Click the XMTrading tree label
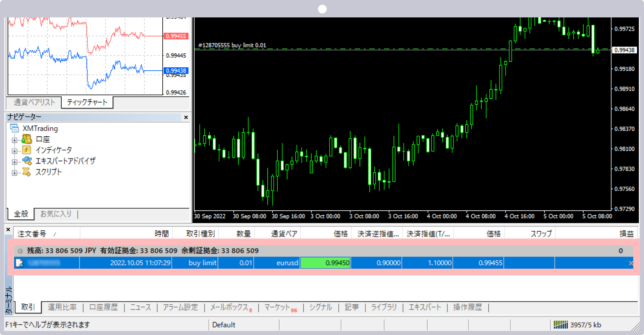Image resolution: width=644 pixels, height=335 pixels. pyautogui.click(x=40, y=129)
